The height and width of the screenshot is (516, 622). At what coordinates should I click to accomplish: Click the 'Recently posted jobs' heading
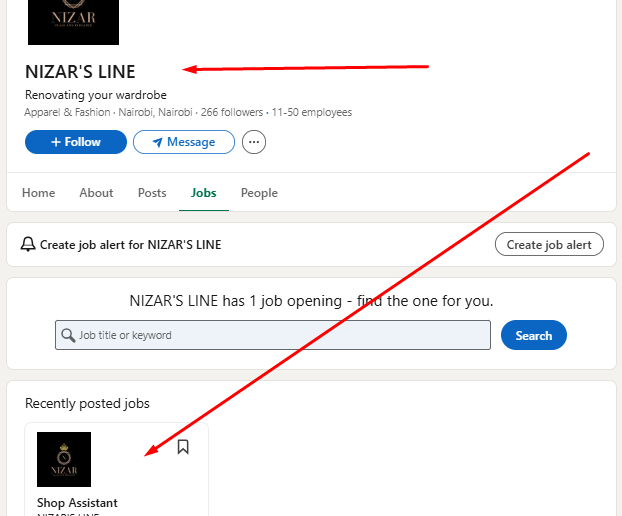tap(87, 403)
